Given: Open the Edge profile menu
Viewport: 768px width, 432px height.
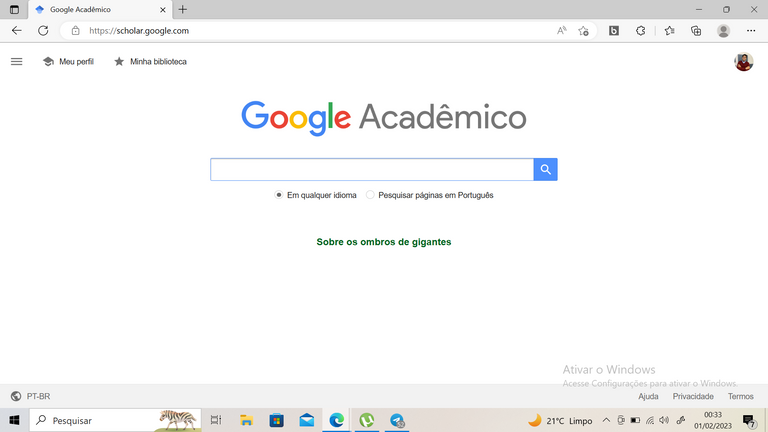Looking at the screenshot, I should tap(723, 31).
